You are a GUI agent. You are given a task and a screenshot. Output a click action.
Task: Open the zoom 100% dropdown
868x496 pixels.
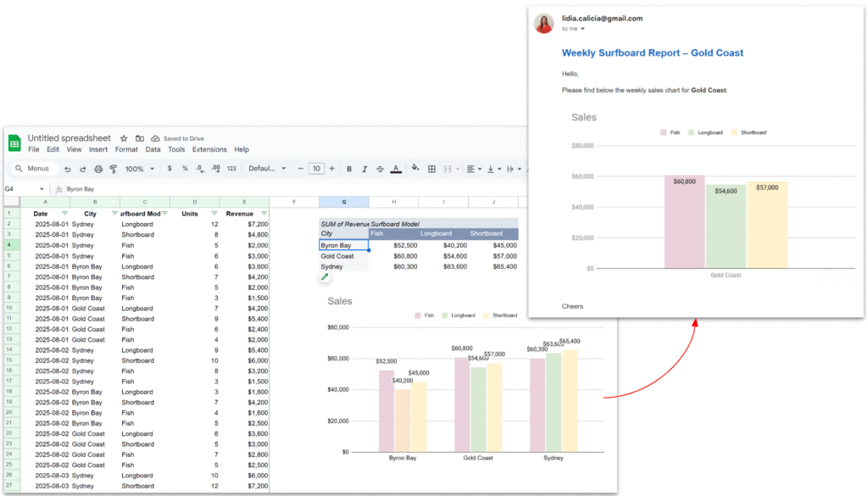(140, 169)
